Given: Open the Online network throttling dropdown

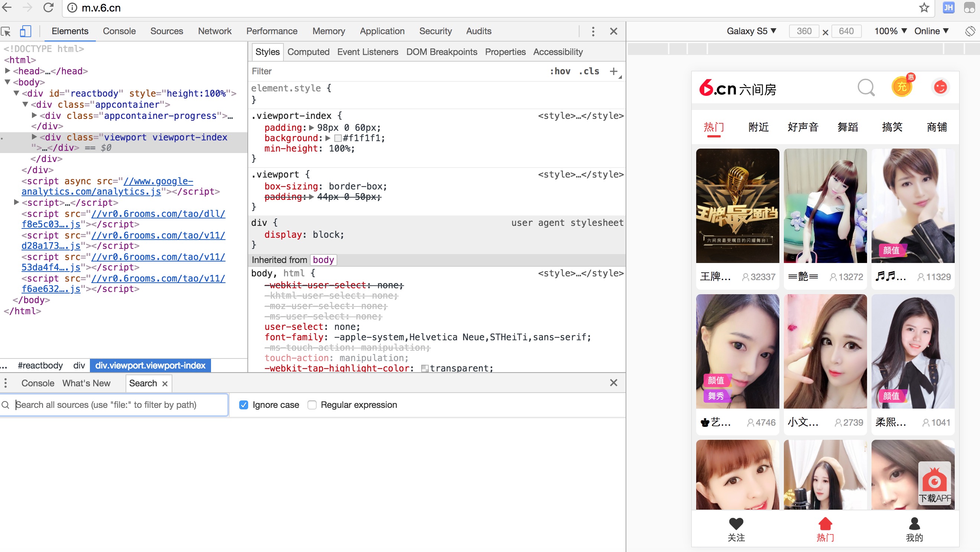Looking at the screenshot, I should [931, 31].
